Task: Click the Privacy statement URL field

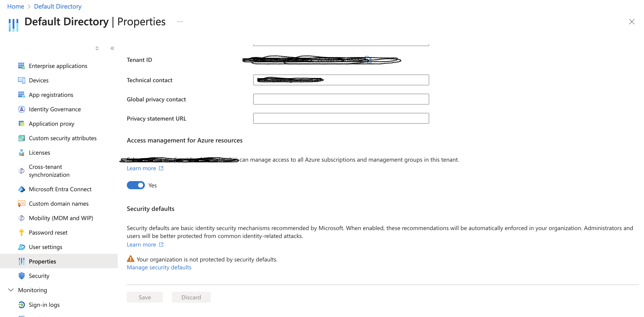Action: (x=341, y=118)
